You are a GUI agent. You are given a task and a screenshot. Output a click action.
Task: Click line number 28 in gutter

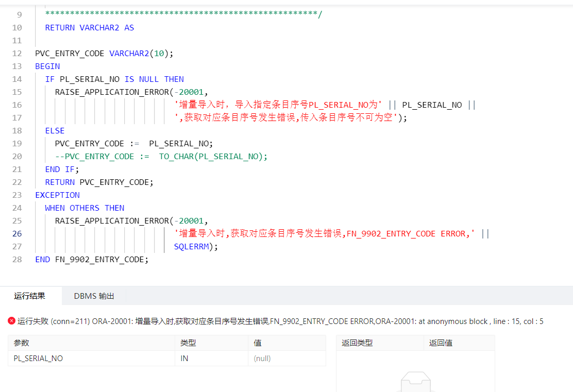click(17, 260)
